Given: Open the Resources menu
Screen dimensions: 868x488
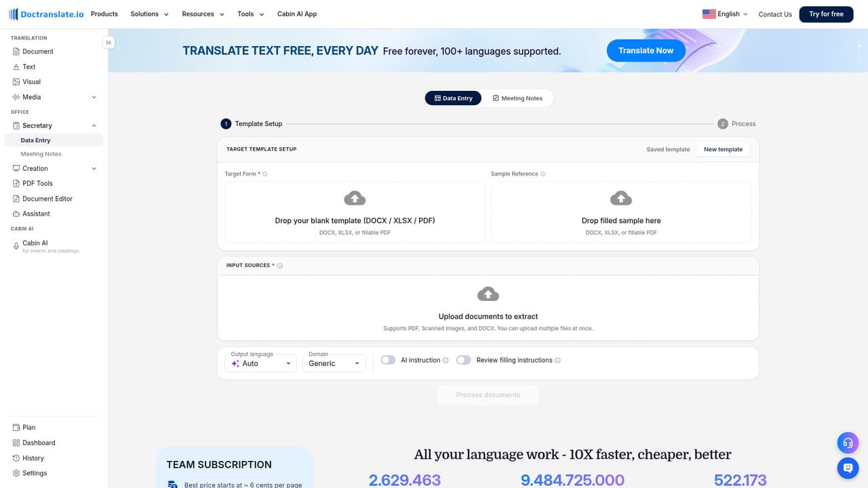Looking at the screenshot, I should click(203, 14).
